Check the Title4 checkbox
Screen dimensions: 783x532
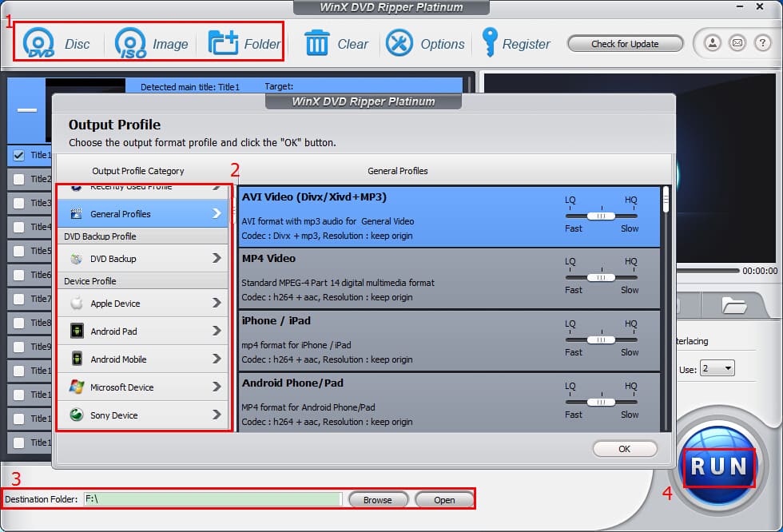(x=18, y=227)
